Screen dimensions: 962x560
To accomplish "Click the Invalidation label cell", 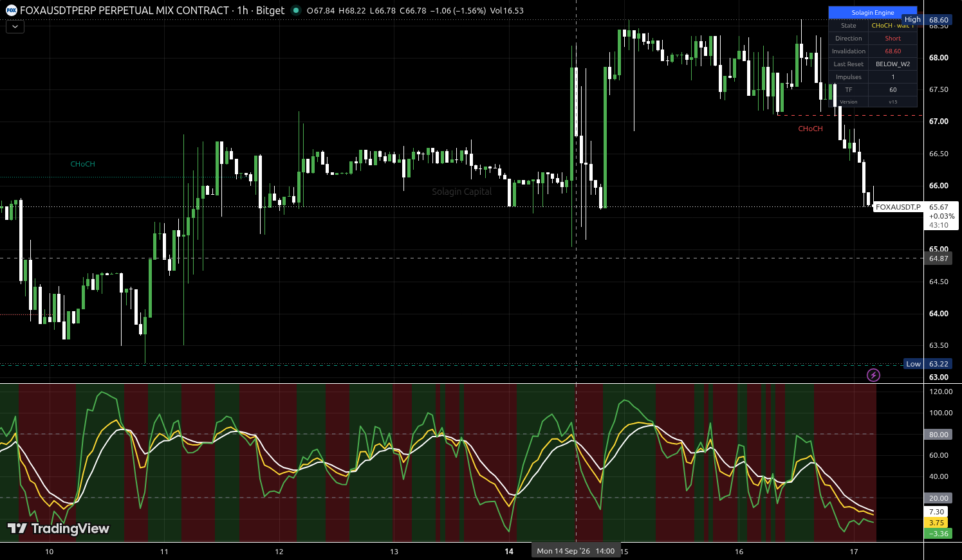I will (848, 51).
